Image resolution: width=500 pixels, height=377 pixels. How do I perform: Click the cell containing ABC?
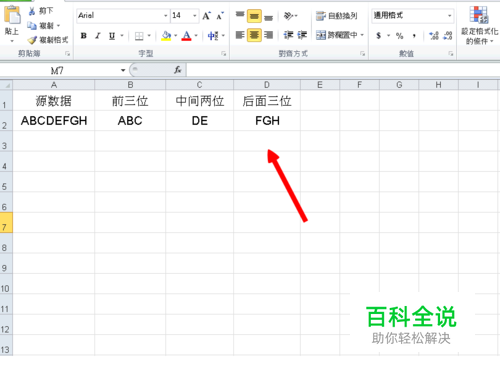pos(130,121)
